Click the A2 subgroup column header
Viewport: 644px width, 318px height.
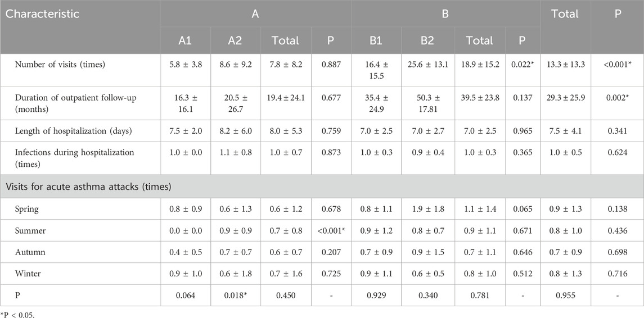tap(235, 40)
